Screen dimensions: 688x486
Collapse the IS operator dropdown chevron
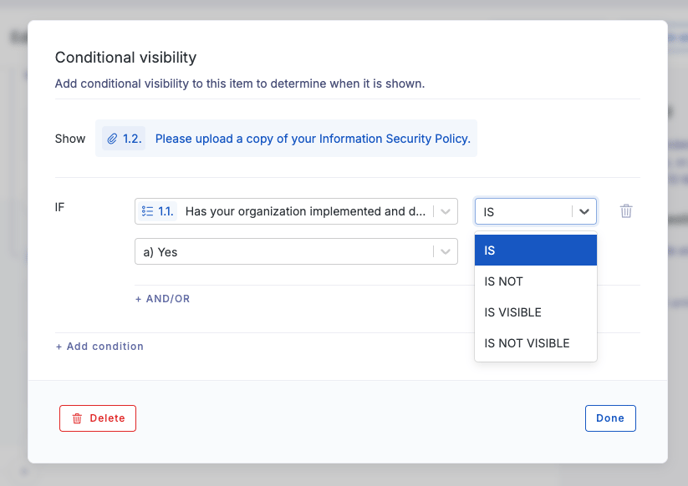click(584, 211)
